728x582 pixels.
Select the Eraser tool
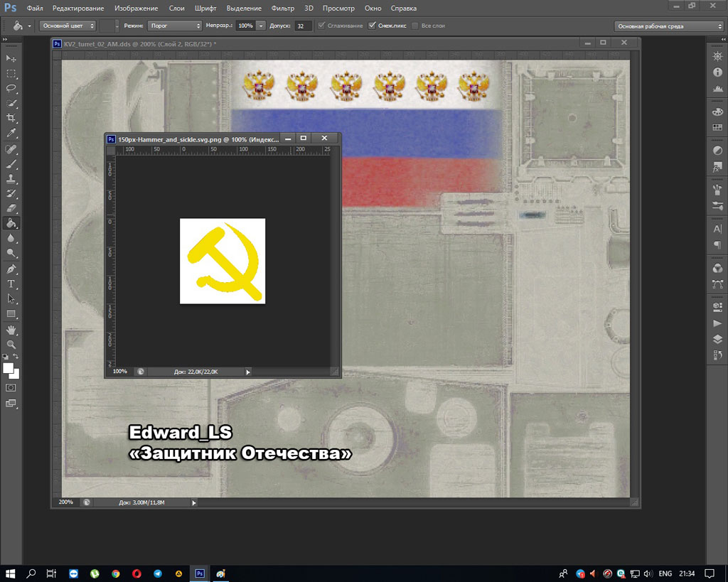(11, 208)
